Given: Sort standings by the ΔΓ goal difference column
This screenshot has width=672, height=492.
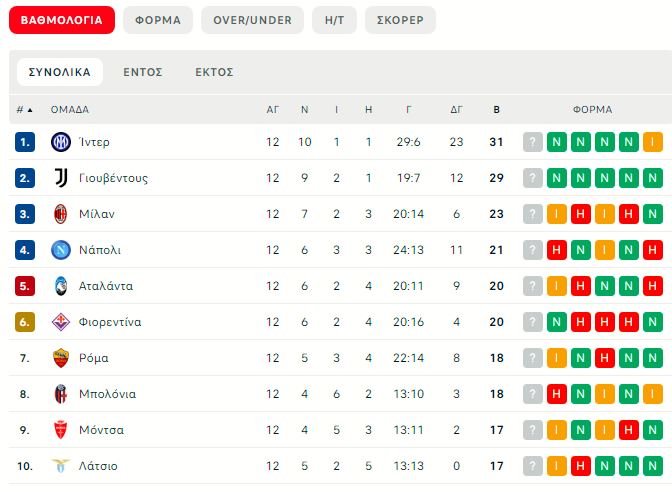Looking at the screenshot, I should pyautogui.click(x=456, y=110).
